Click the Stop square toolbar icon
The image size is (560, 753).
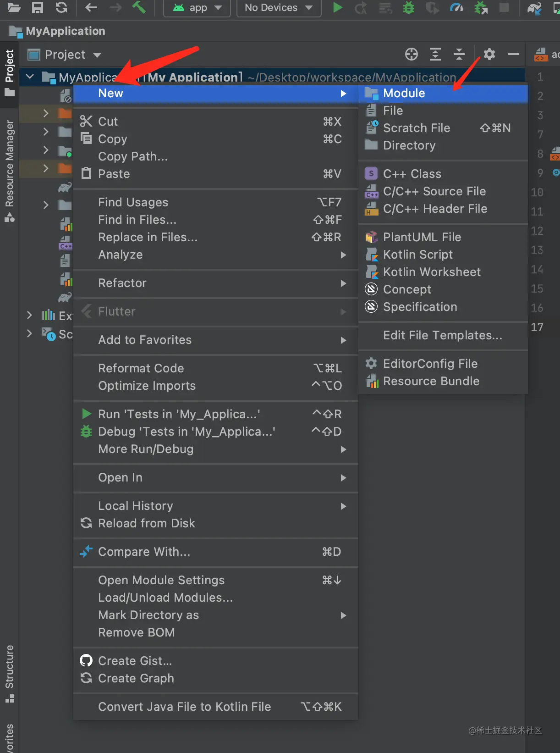[504, 7]
